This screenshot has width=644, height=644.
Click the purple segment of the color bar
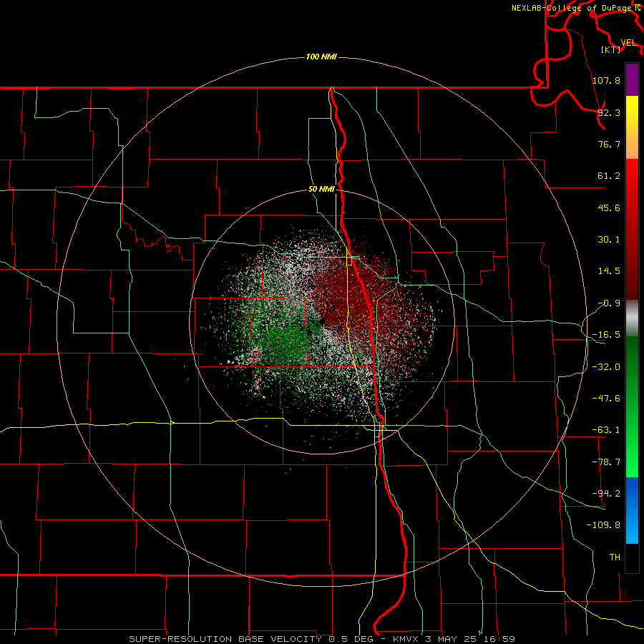click(632, 79)
